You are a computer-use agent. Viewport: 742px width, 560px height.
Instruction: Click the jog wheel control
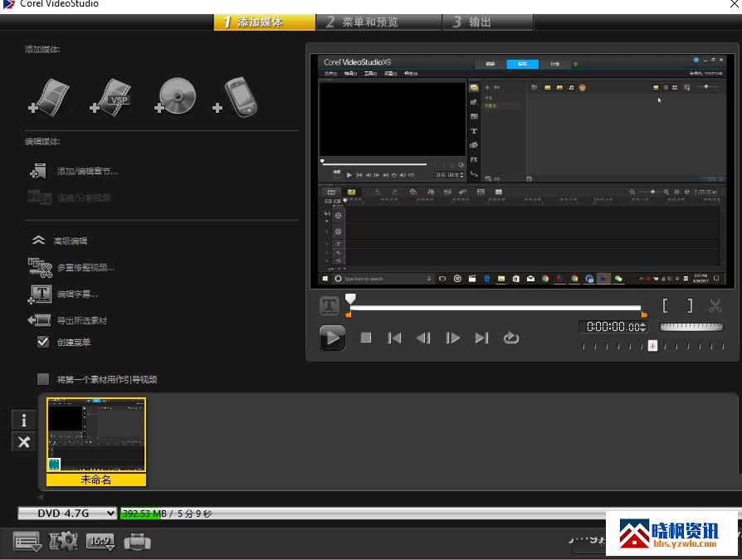pos(691,327)
